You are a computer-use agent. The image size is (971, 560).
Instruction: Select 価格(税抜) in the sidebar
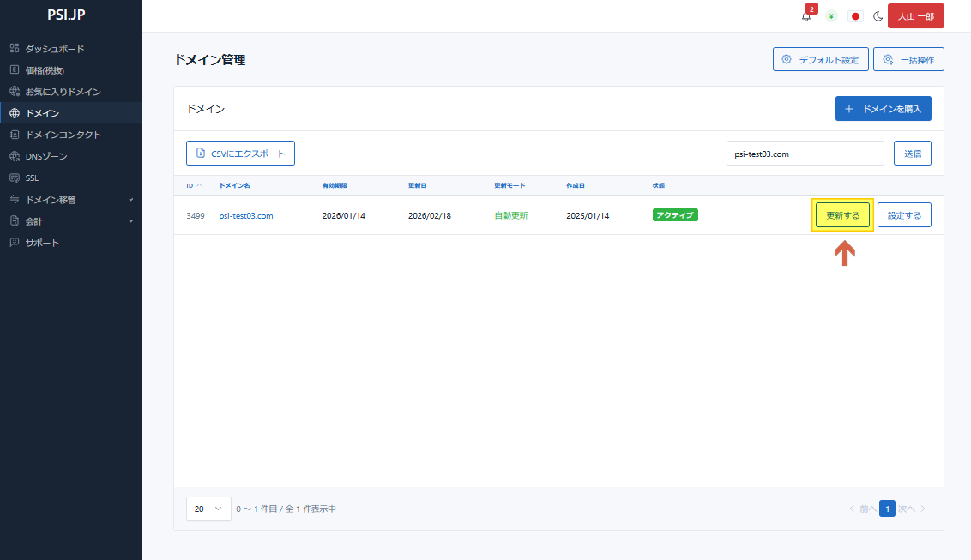coord(45,70)
